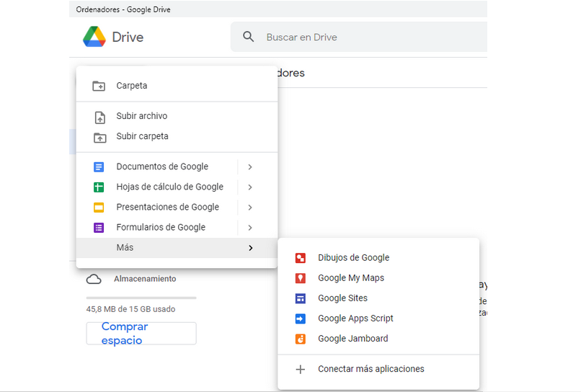Click the search magnifier icon
Viewport: 581px width, 392px height.
[x=248, y=37]
